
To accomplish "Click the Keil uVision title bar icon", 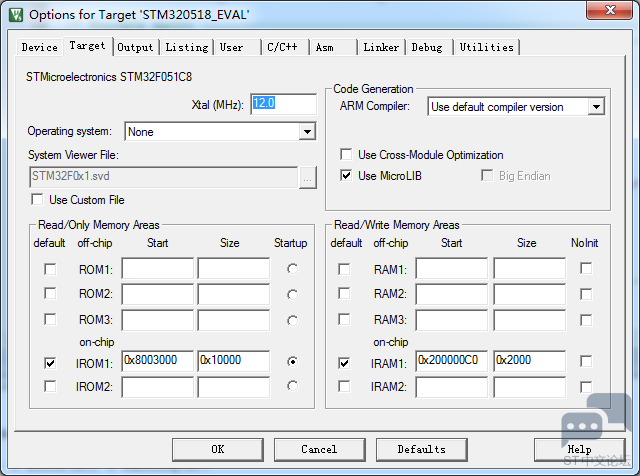I will click(x=16, y=15).
